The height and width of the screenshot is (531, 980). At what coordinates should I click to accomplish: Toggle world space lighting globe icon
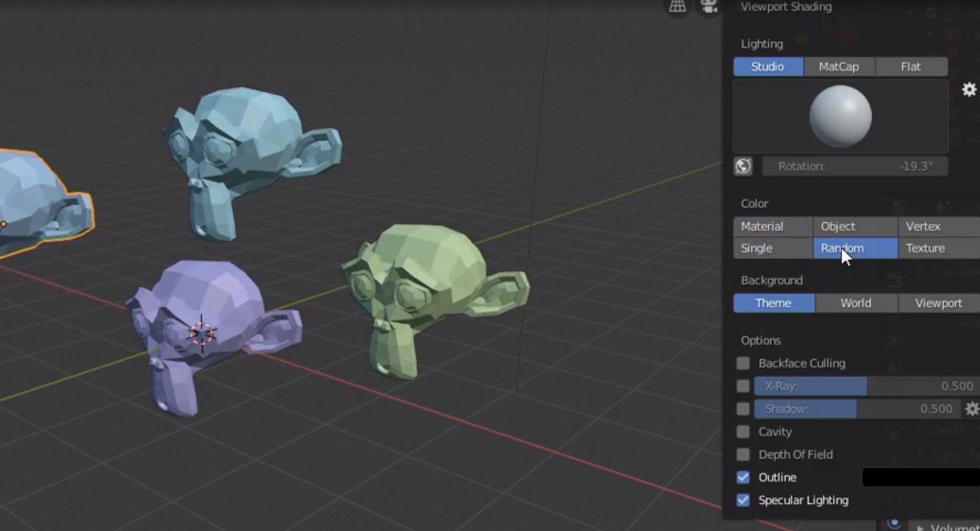tap(743, 166)
